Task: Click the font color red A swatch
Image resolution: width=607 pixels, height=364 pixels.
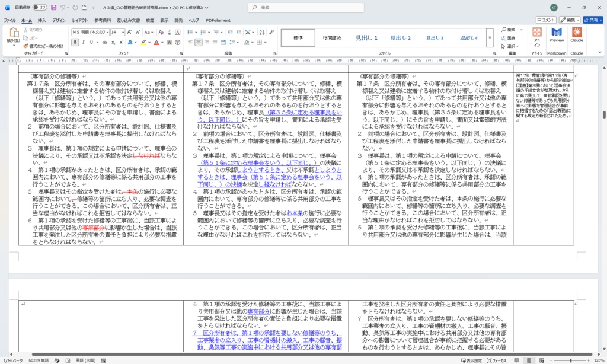Action: [x=156, y=43]
